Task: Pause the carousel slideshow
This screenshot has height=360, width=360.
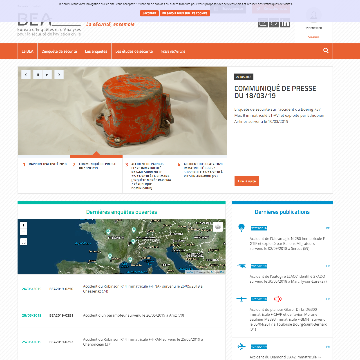Action: pos(38,75)
